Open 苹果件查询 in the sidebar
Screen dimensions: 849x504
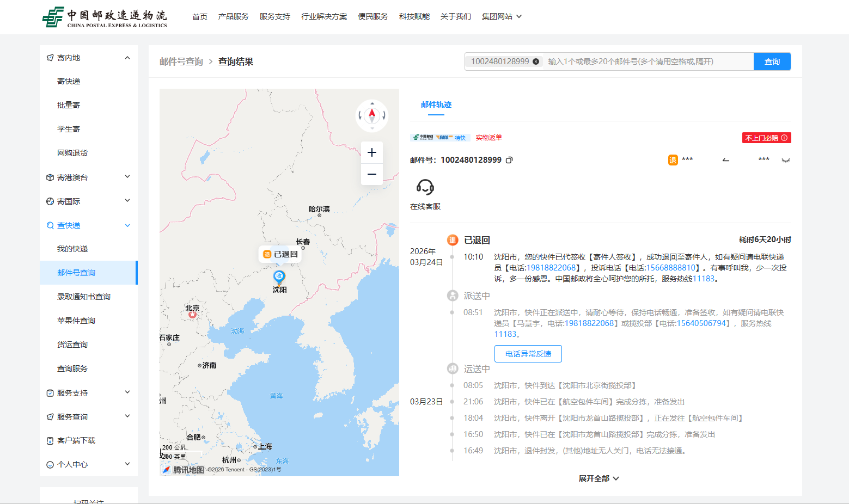coord(76,321)
